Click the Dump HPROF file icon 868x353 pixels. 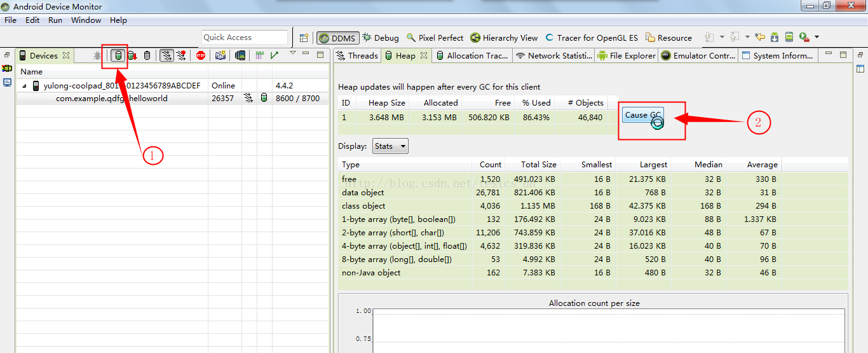tap(132, 56)
